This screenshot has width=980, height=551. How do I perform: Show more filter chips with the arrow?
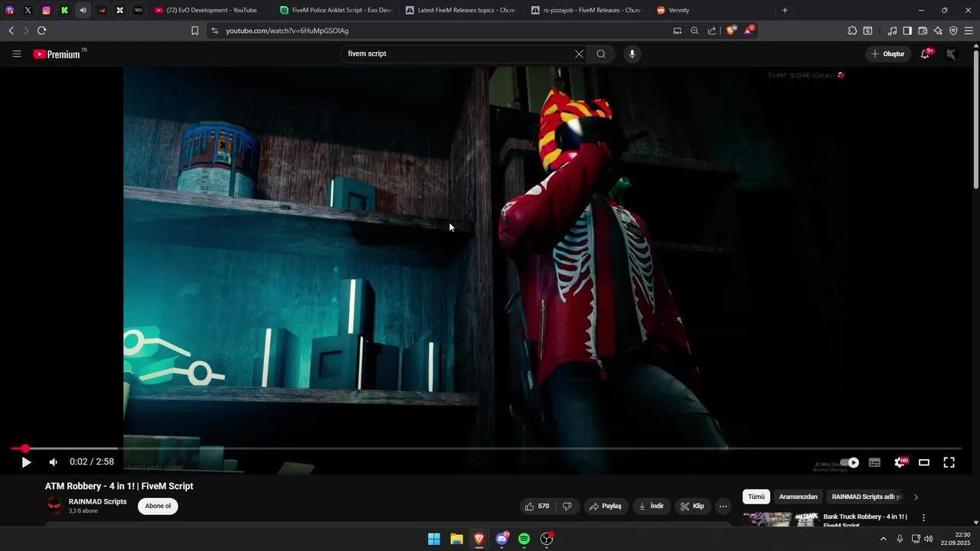[x=916, y=497]
